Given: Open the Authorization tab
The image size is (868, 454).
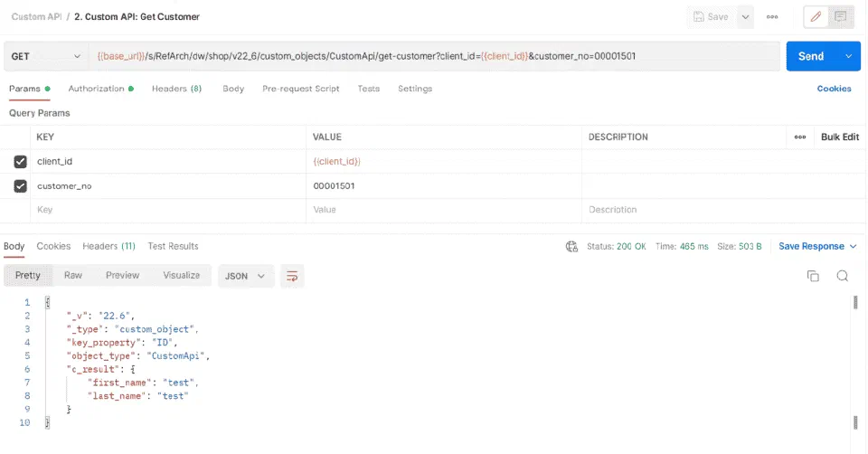Looking at the screenshot, I should click(x=100, y=89).
